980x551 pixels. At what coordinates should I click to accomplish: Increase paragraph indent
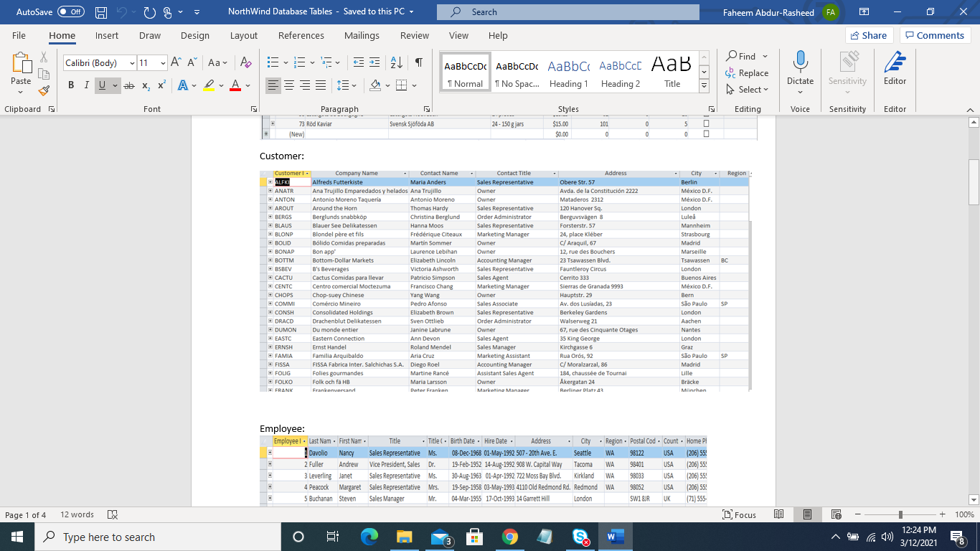374,63
